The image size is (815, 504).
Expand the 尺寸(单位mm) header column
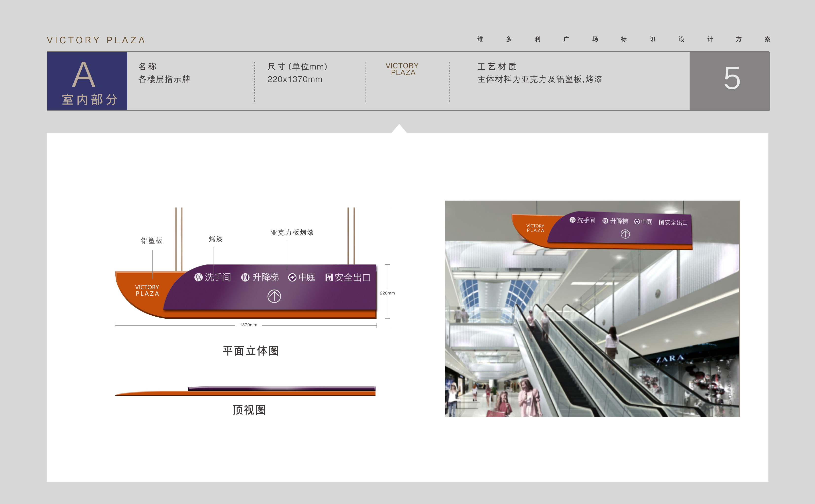coord(297,67)
